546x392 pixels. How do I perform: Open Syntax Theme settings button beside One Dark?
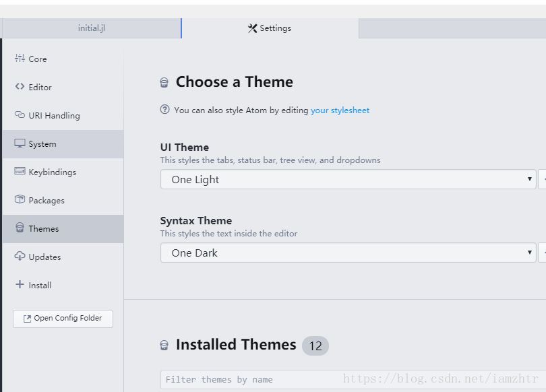(x=542, y=253)
